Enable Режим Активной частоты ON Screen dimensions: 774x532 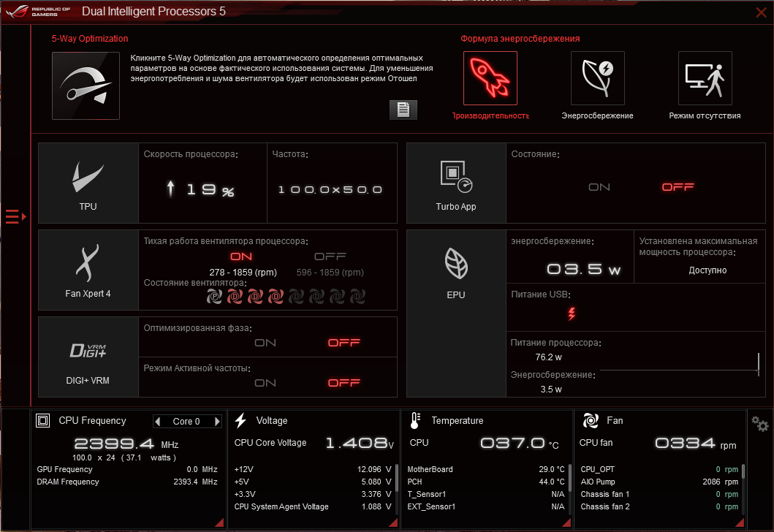pyautogui.click(x=265, y=383)
